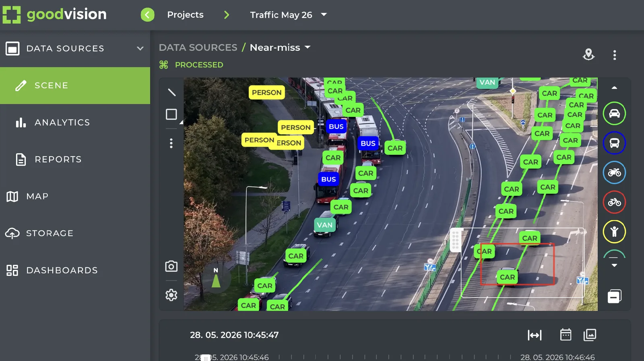
Task: Take a scene snapshot with camera icon
Action: (171, 266)
